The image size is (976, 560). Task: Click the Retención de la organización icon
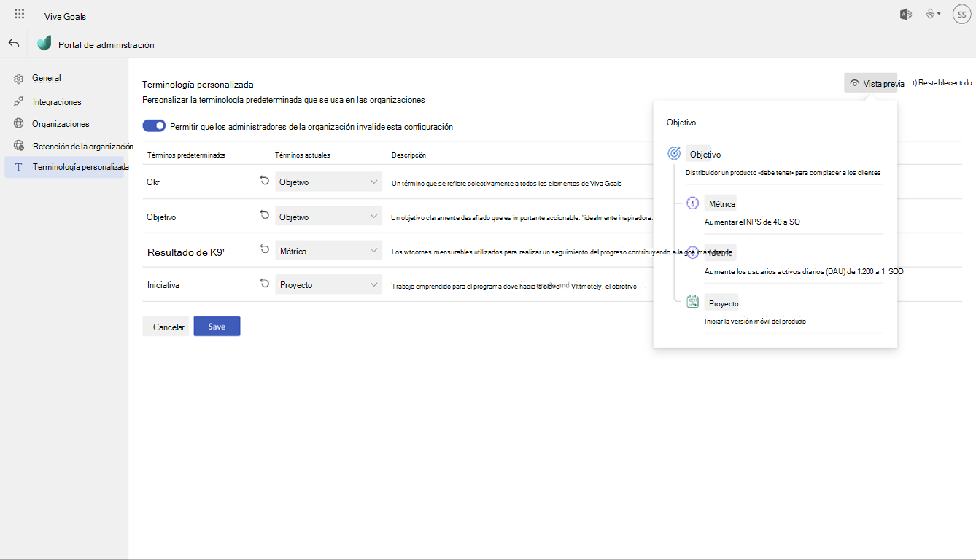pos(19,146)
